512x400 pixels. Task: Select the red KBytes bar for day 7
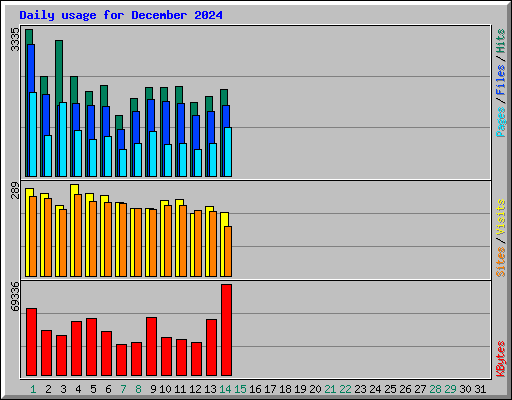click(121, 360)
